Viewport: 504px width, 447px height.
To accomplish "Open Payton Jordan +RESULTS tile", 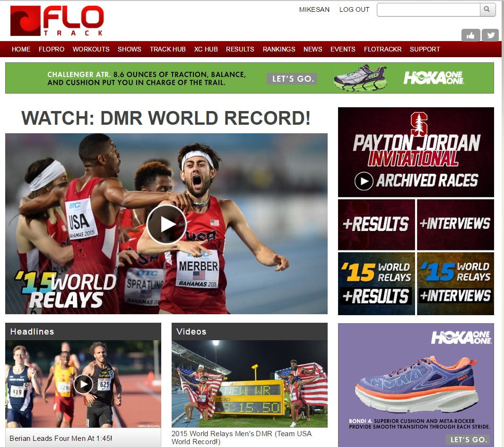I will point(376,224).
